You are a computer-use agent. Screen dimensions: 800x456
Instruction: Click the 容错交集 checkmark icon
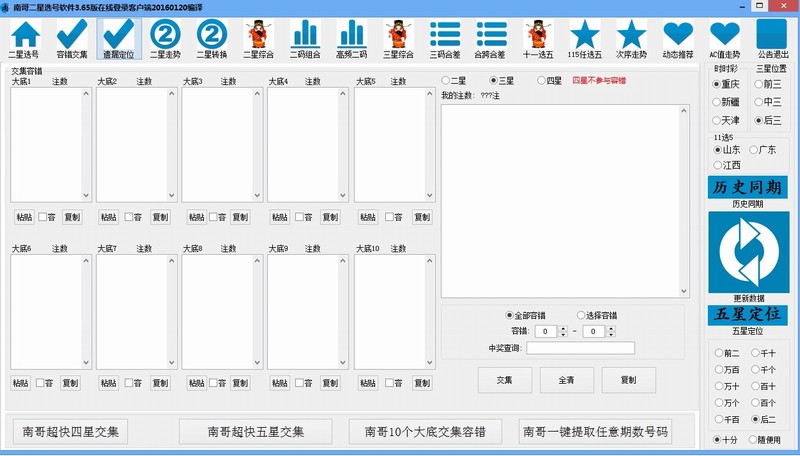[71, 36]
